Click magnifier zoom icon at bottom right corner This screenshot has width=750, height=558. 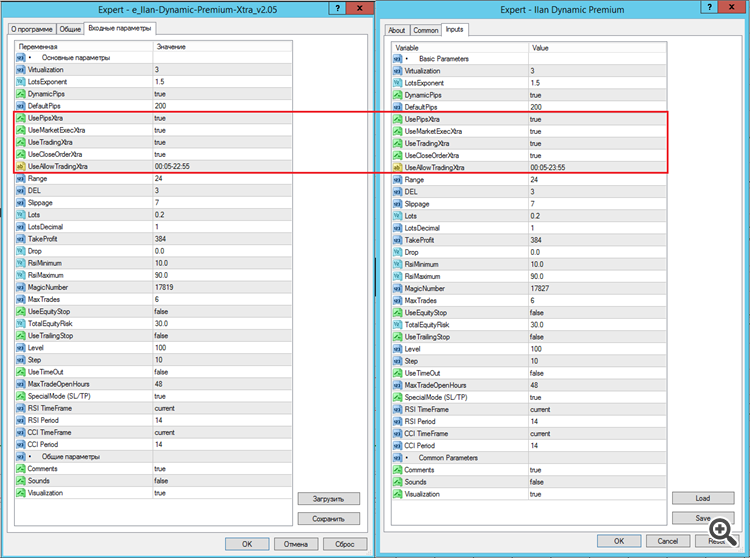tap(723, 532)
